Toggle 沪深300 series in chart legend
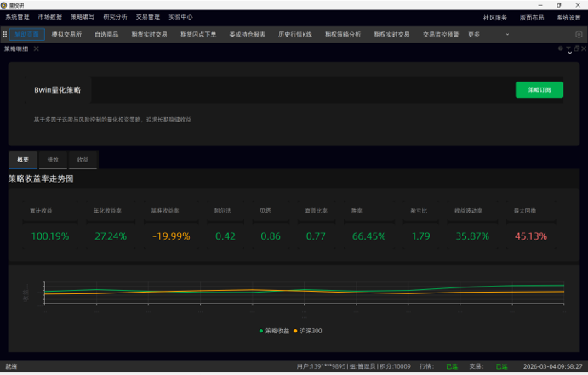 click(307, 331)
